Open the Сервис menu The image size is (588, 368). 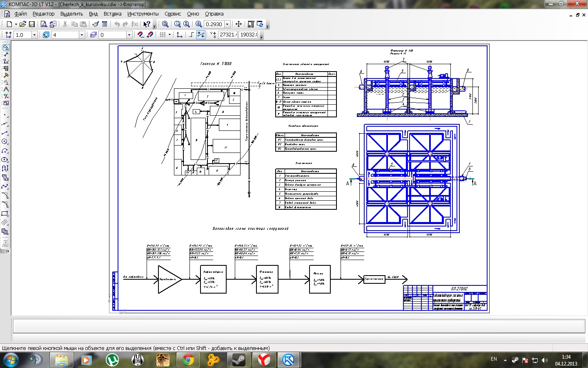[x=173, y=14]
